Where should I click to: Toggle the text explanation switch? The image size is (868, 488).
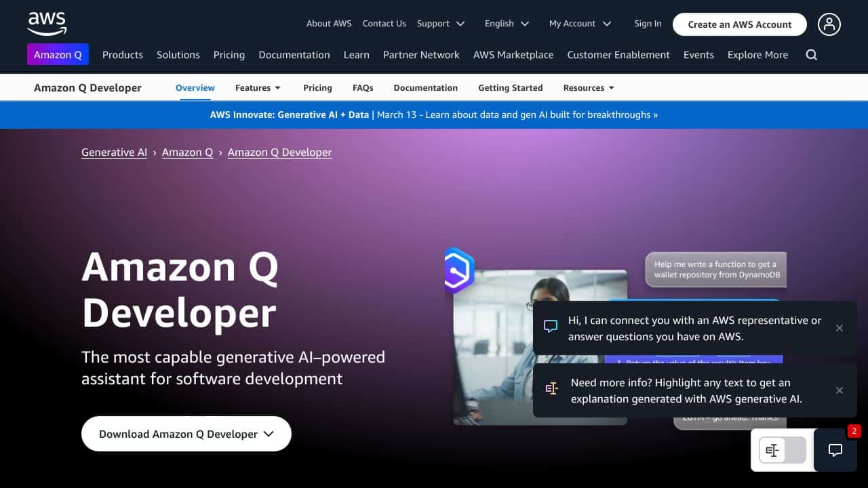[x=783, y=450]
